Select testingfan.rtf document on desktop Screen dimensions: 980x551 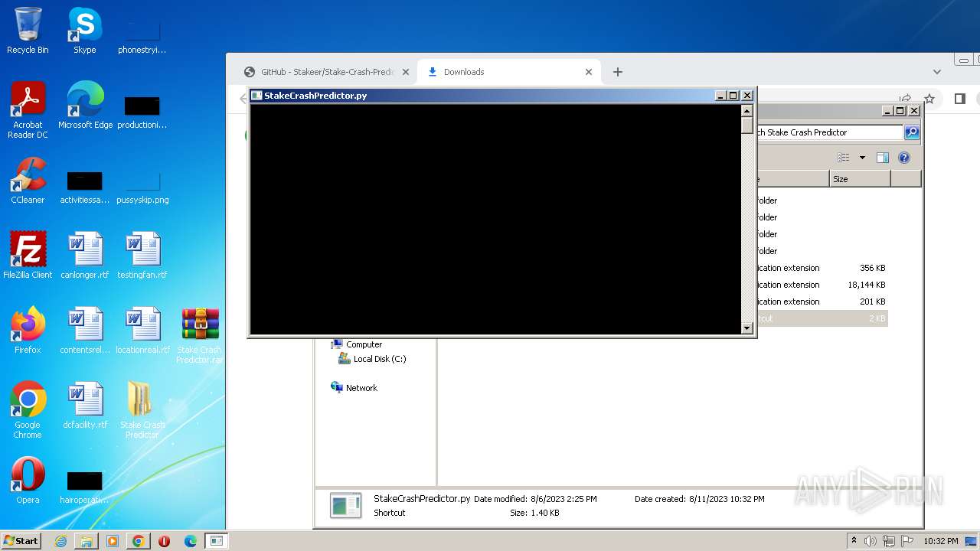click(x=142, y=256)
